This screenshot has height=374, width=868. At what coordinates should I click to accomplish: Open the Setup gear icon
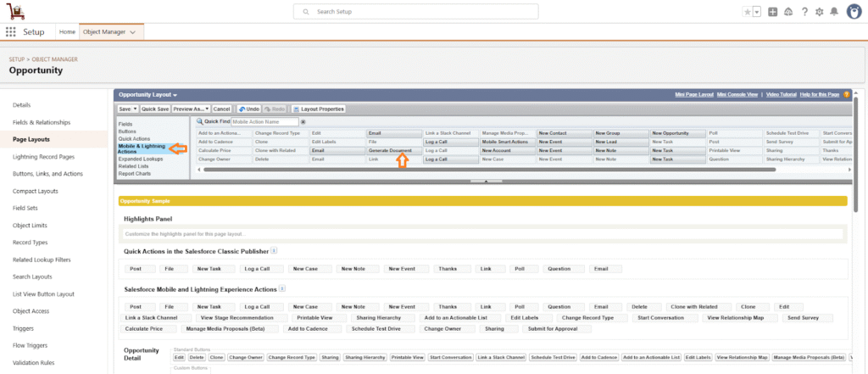[819, 12]
